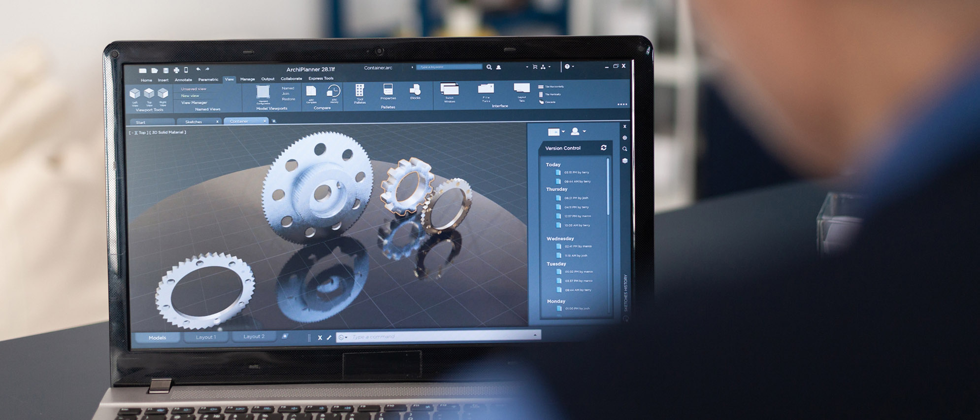Cascade the open windows
Image resolution: width=980 pixels, height=420 pixels.
(x=547, y=102)
